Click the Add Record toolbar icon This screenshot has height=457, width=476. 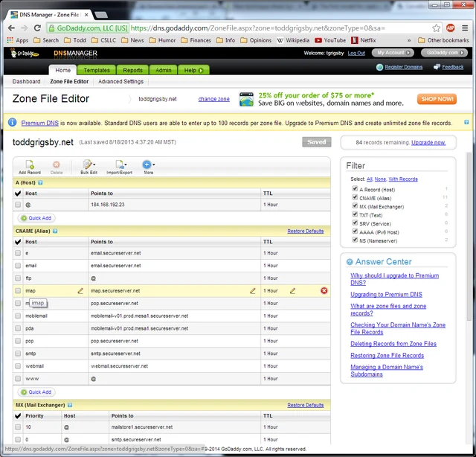pos(30,167)
